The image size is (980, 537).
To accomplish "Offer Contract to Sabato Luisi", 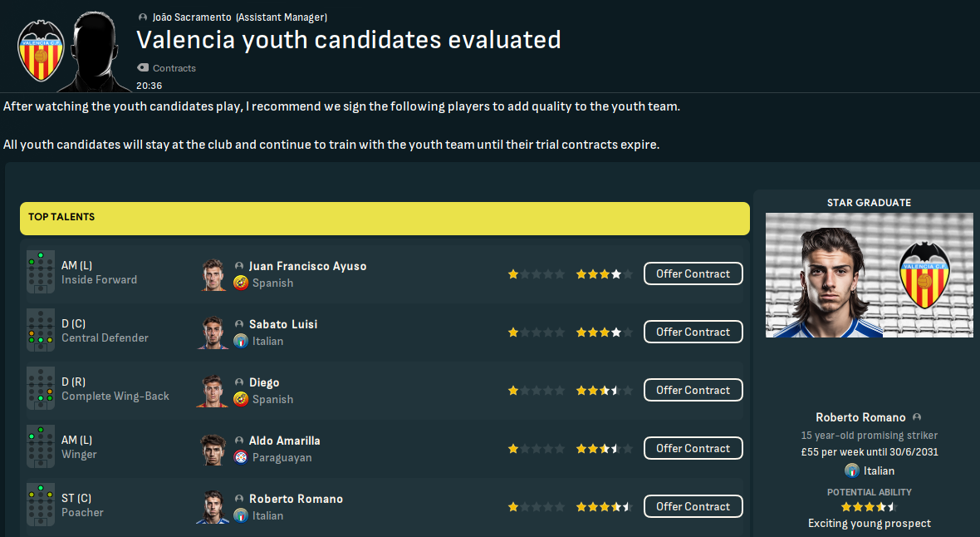I will (693, 332).
